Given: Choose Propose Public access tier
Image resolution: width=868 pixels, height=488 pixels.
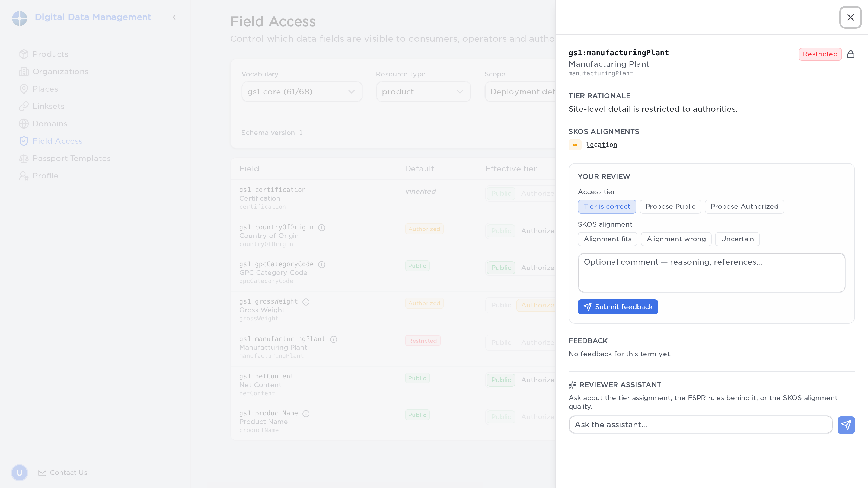Looking at the screenshot, I should 670,206.
